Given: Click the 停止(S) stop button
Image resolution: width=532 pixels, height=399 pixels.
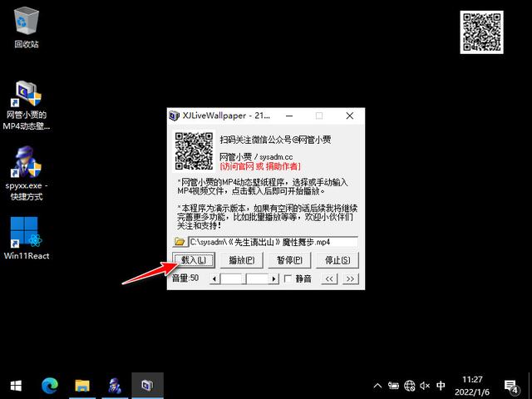Looking at the screenshot, I should pyautogui.click(x=337, y=260).
